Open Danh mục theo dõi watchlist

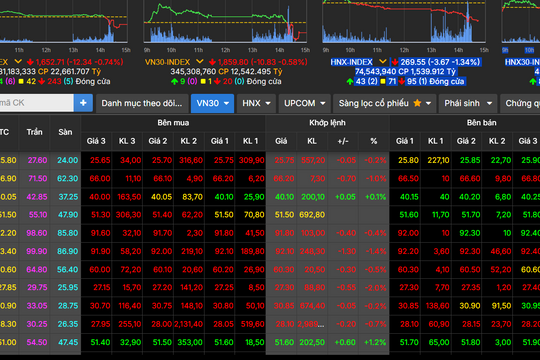[142, 103]
